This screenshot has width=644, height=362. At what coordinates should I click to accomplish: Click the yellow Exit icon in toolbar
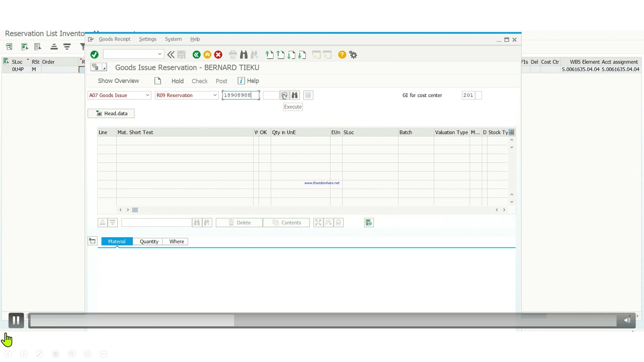(x=207, y=55)
